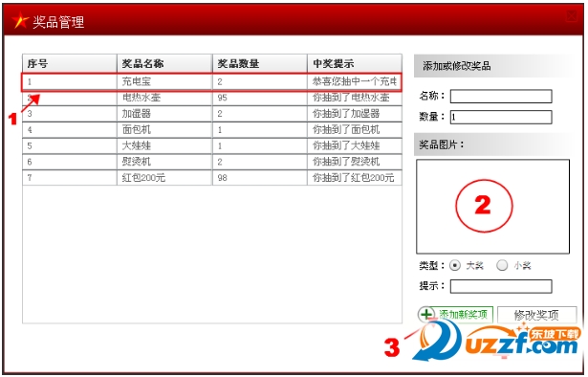Select the 电热水壶 prize row
This screenshot has height=377, width=588.
[212, 98]
